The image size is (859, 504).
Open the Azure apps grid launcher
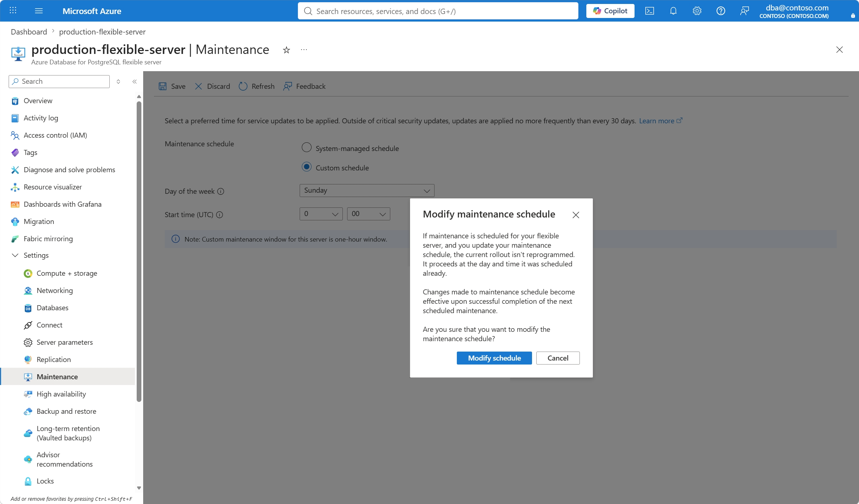pos(13,11)
